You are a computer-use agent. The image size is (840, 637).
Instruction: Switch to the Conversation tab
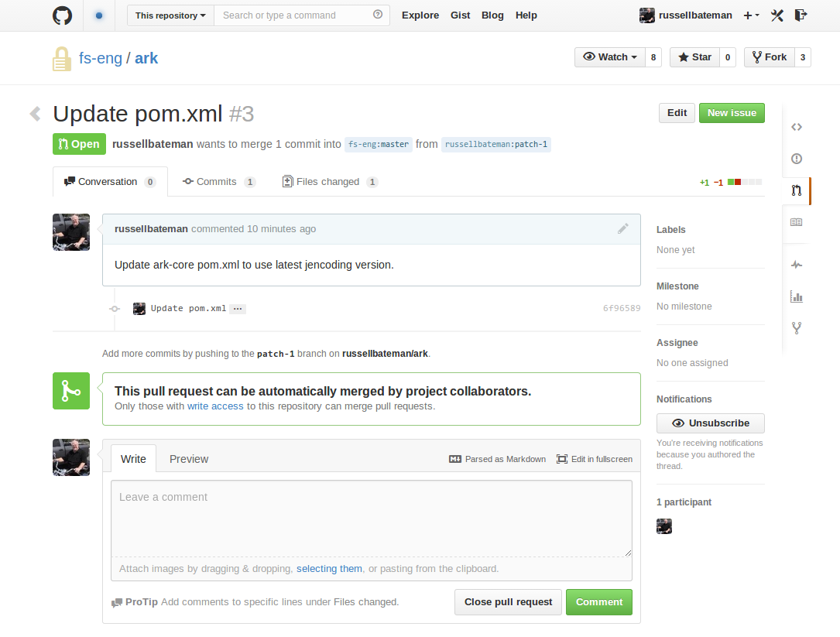110,182
